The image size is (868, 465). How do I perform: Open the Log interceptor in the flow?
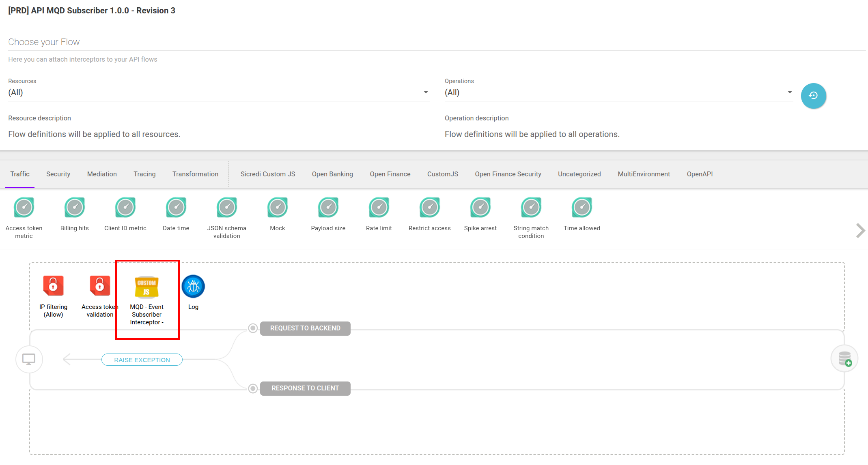tap(193, 286)
